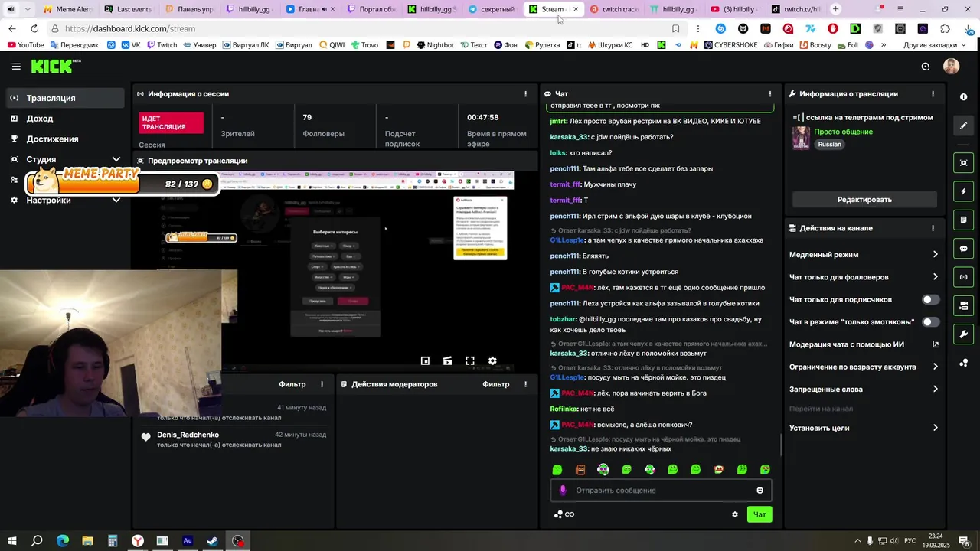The height and width of the screenshot is (551, 980).
Task: Click the screen capture icon in right sidebar
Action: [963, 163]
